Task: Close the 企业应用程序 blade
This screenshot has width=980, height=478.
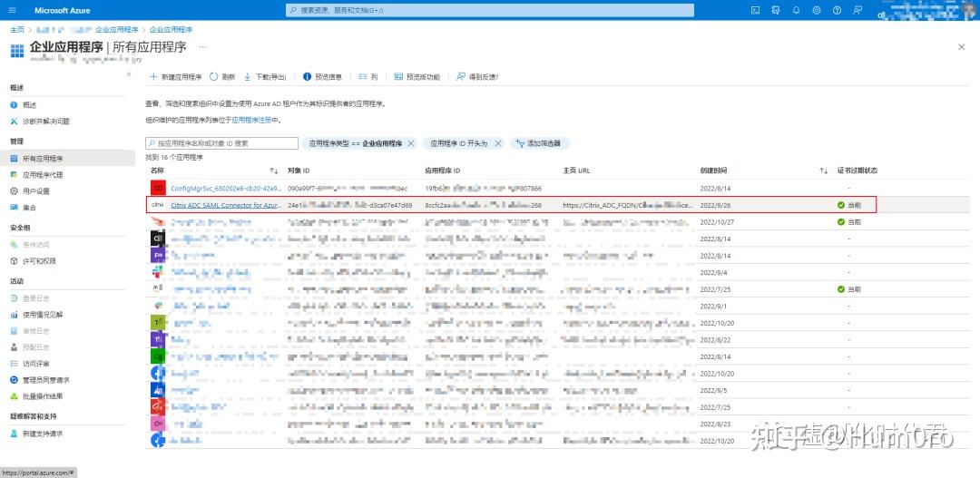Action: [x=961, y=47]
